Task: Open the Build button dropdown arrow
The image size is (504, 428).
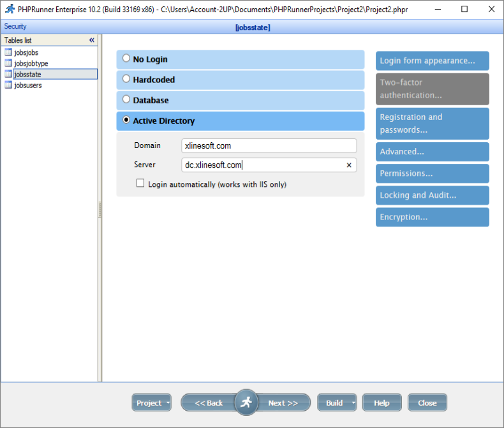Action: click(353, 402)
